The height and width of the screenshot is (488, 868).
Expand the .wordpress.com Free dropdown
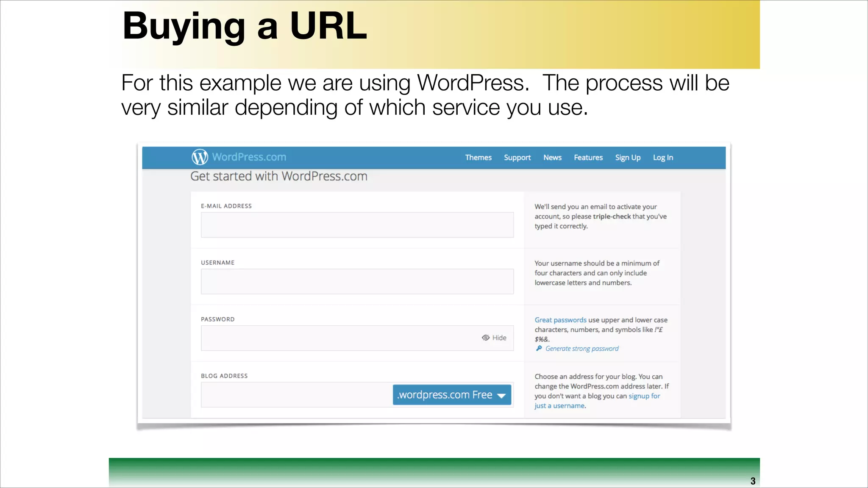pos(452,395)
